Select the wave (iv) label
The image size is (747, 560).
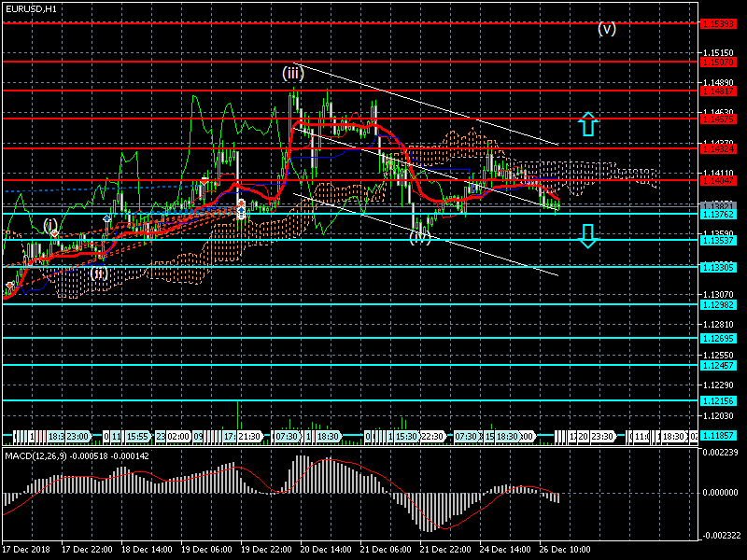pyautogui.click(x=420, y=237)
